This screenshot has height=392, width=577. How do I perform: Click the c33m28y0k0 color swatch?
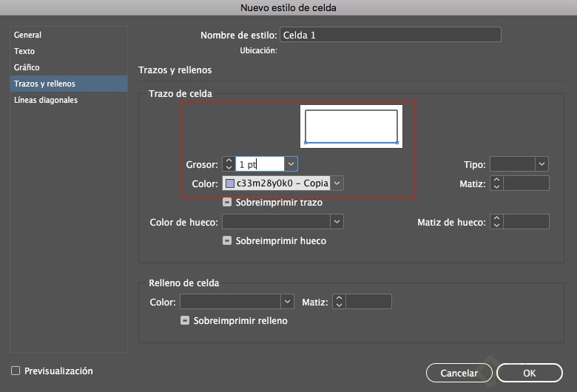click(230, 183)
